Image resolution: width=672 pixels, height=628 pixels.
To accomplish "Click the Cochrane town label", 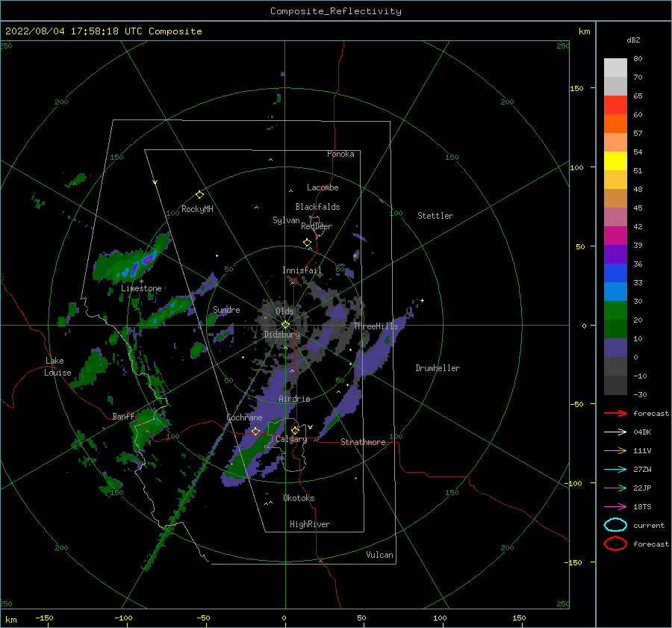I will [x=244, y=417].
